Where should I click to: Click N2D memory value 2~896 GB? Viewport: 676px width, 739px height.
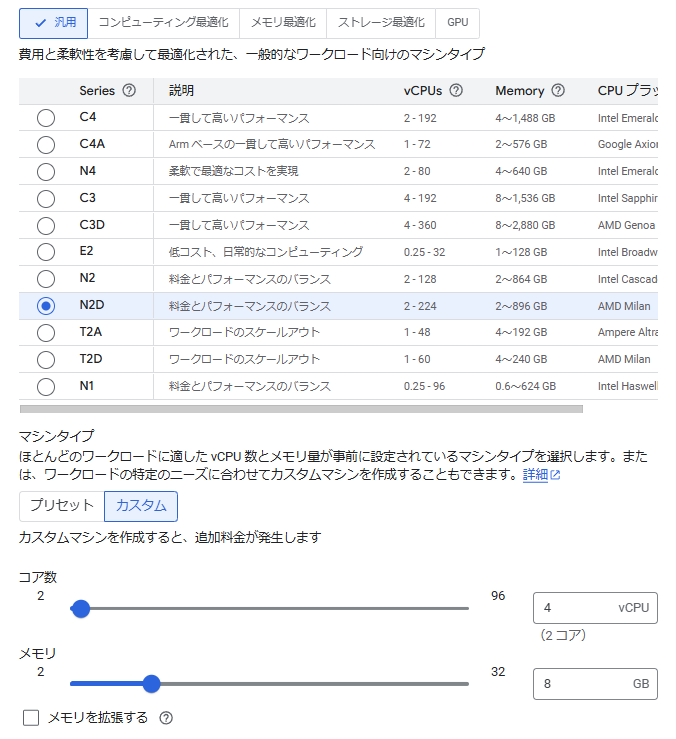521,306
